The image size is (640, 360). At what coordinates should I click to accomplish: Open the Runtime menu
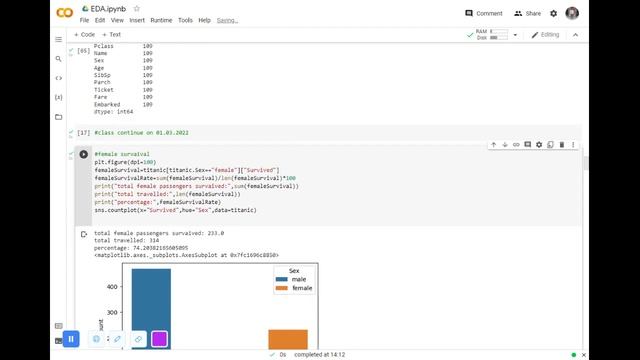[x=161, y=20]
